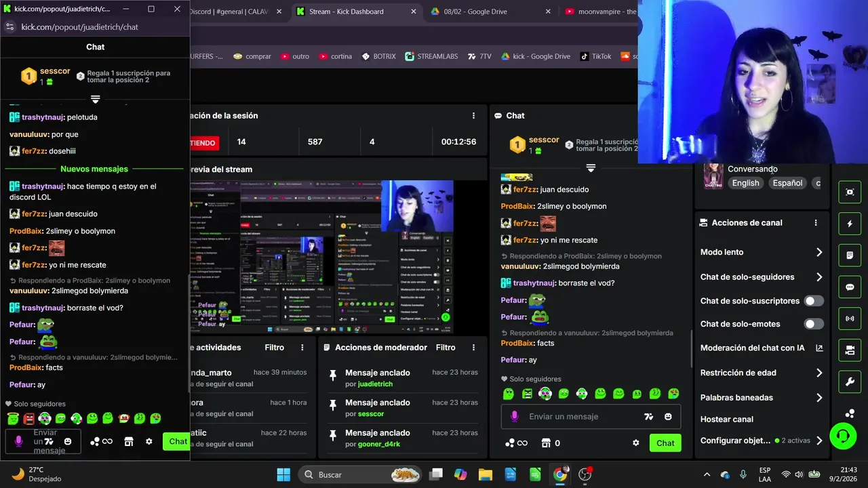Click Hostear canal option
868x488 pixels.
tap(727, 420)
